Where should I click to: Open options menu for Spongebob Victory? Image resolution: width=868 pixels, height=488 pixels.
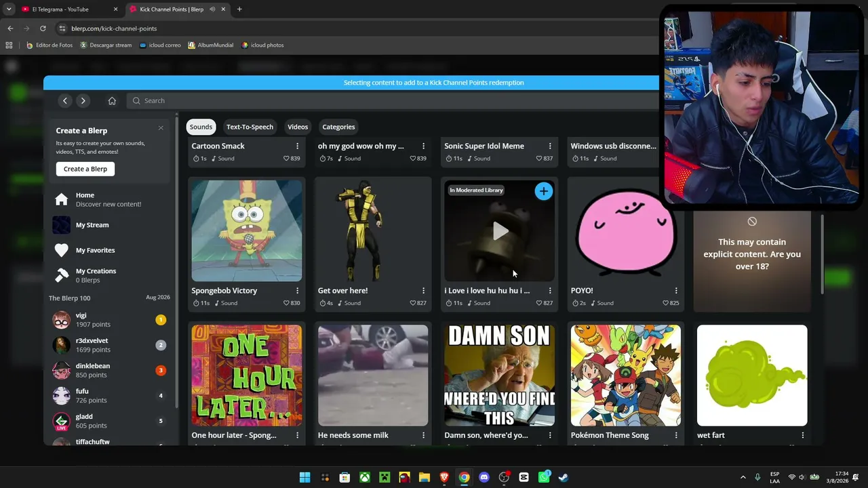pos(297,291)
